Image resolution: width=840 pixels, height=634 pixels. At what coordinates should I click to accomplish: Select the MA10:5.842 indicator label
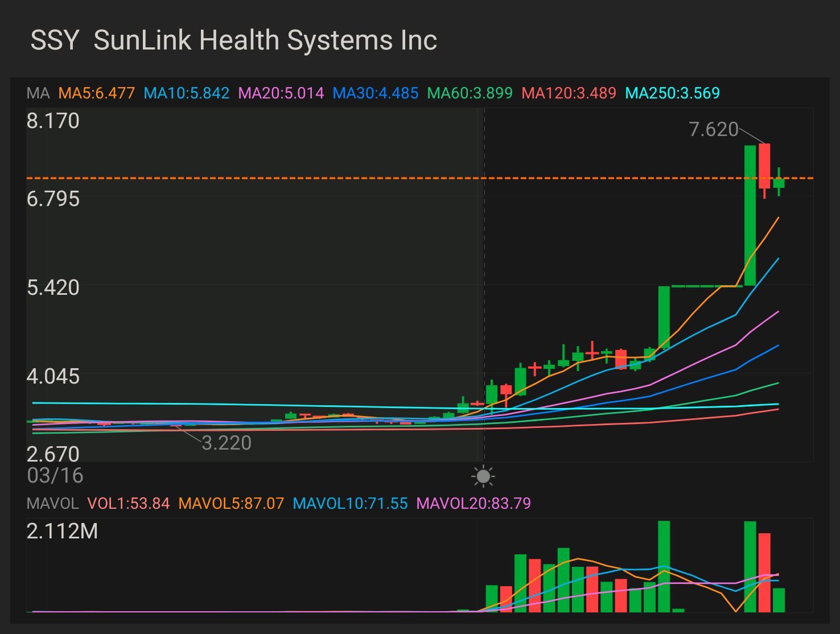pos(187,93)
